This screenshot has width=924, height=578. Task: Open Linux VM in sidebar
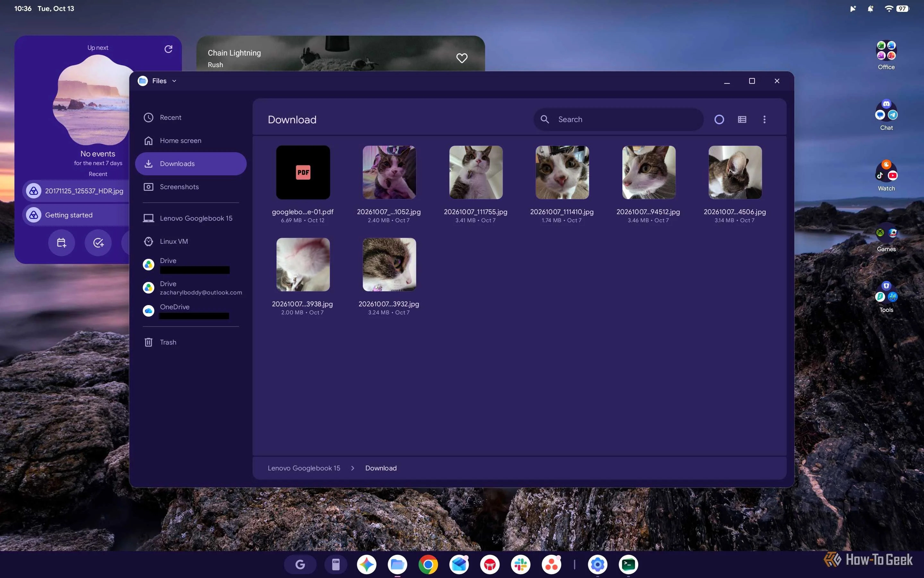[x=191, y=241]
